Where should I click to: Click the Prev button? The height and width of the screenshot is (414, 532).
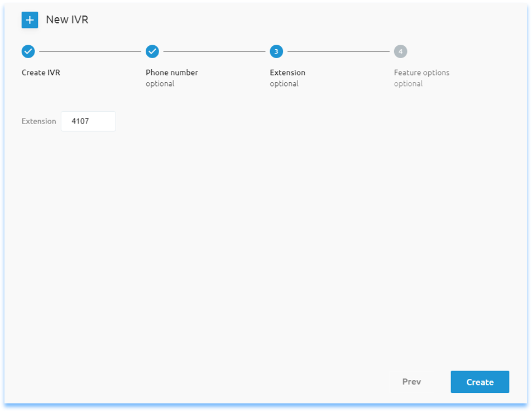pyautogui.click(x=411, y=382)
